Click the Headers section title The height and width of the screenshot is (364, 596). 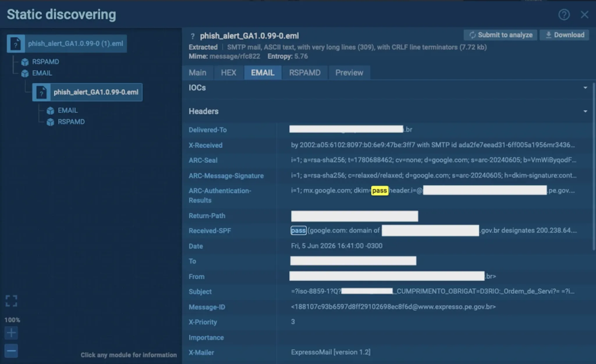203,111
